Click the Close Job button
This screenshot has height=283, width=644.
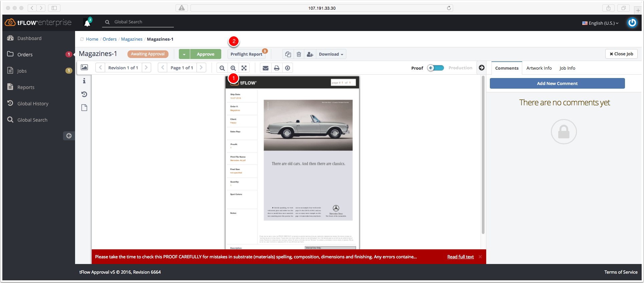coord(621,54)
